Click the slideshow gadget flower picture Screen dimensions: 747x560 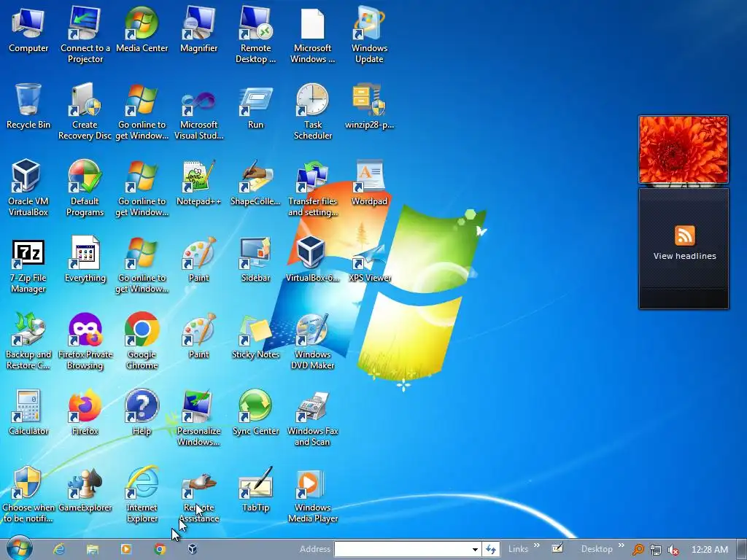683,149
